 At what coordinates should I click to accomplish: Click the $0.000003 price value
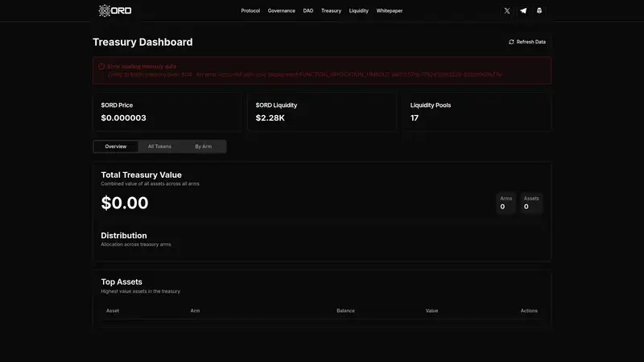pyautogui.click(x=124, y=117)
